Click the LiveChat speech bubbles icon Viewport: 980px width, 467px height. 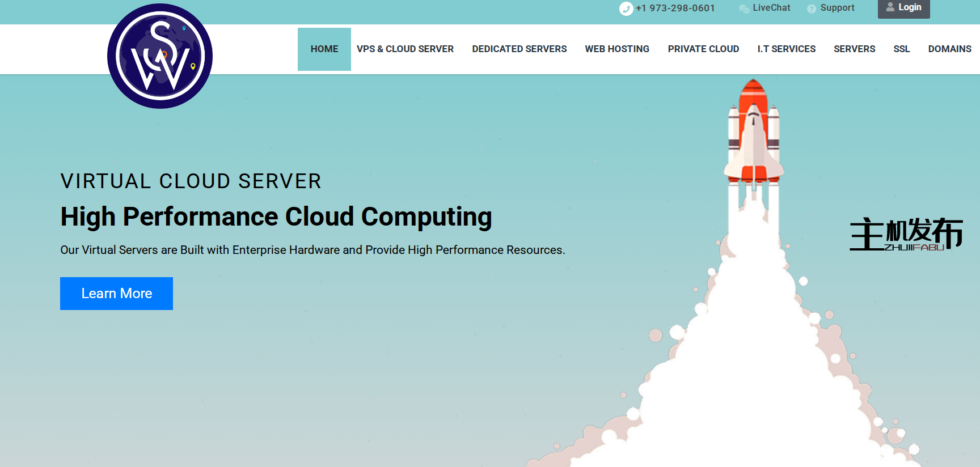(x=744, y=9)
